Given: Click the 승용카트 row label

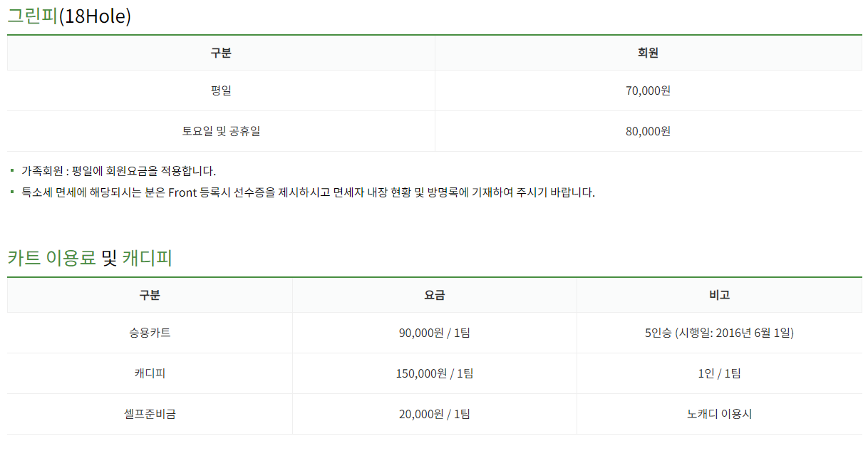Looking at the screenshot, I should [150, 333].
